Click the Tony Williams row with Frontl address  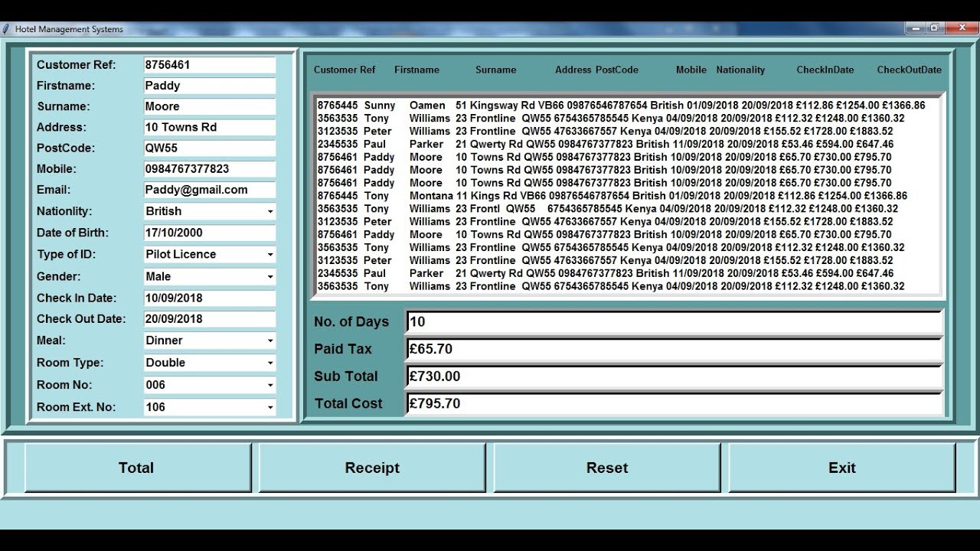[607, 209]
